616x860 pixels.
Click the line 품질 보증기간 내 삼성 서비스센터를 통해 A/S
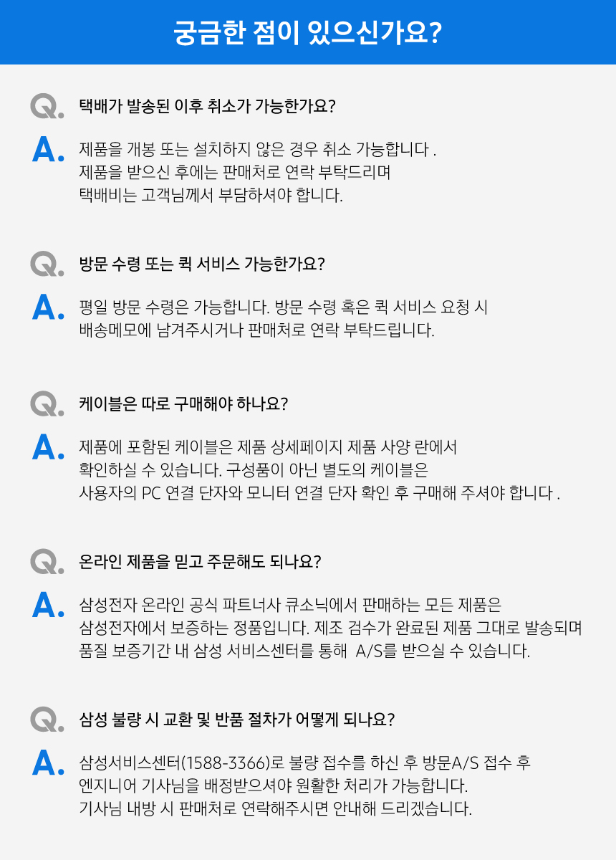304,652
